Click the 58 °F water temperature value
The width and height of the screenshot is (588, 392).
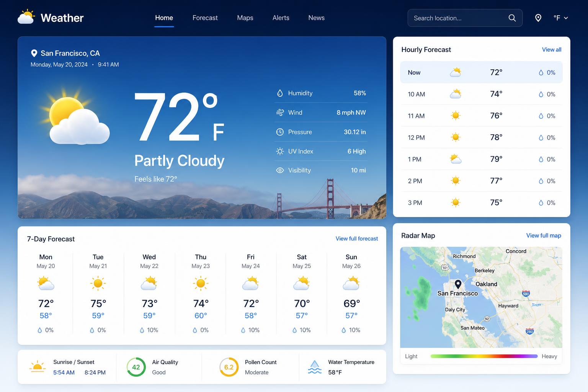[x=335, y=372]
